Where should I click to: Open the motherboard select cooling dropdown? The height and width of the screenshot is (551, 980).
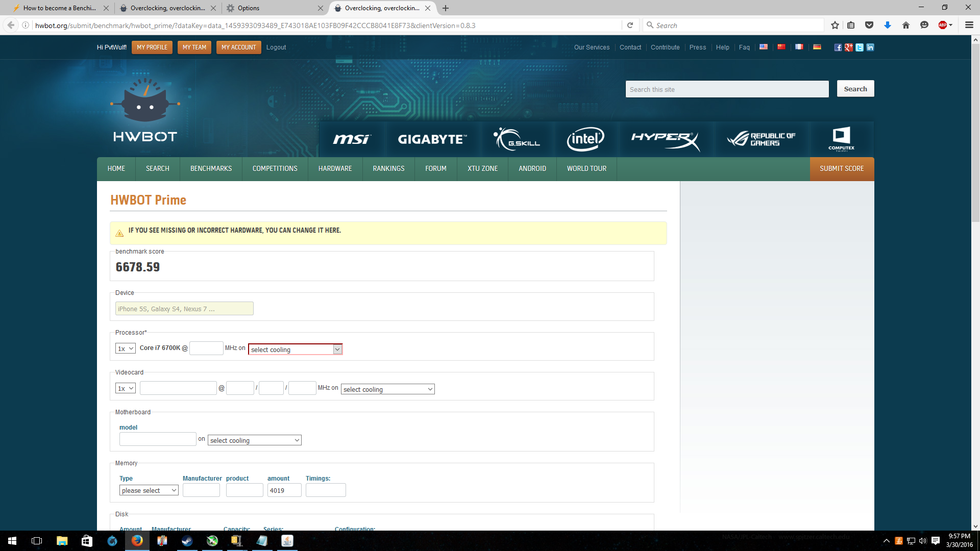(255, 440)
